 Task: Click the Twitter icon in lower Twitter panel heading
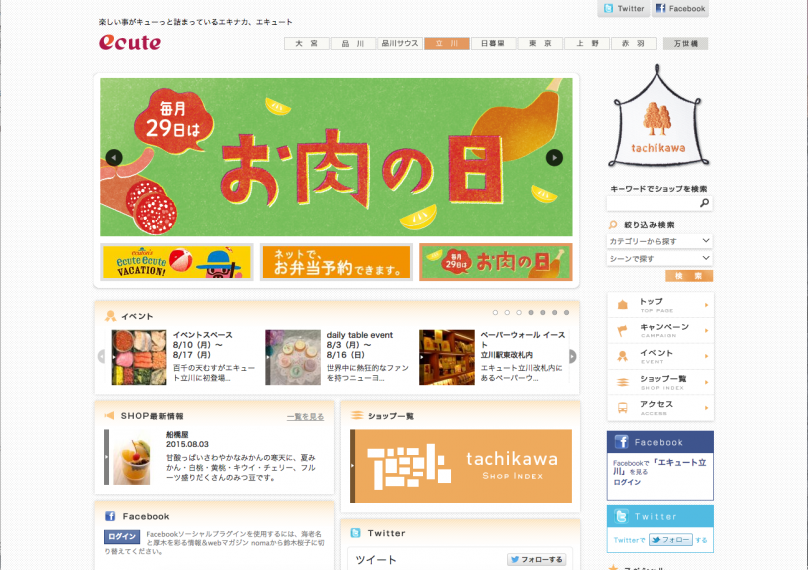(356, 533)
